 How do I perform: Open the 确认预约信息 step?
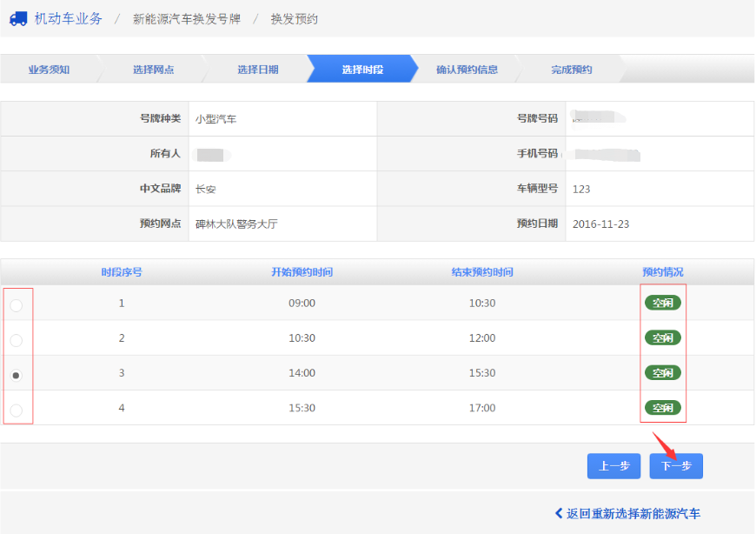point(467,70)
